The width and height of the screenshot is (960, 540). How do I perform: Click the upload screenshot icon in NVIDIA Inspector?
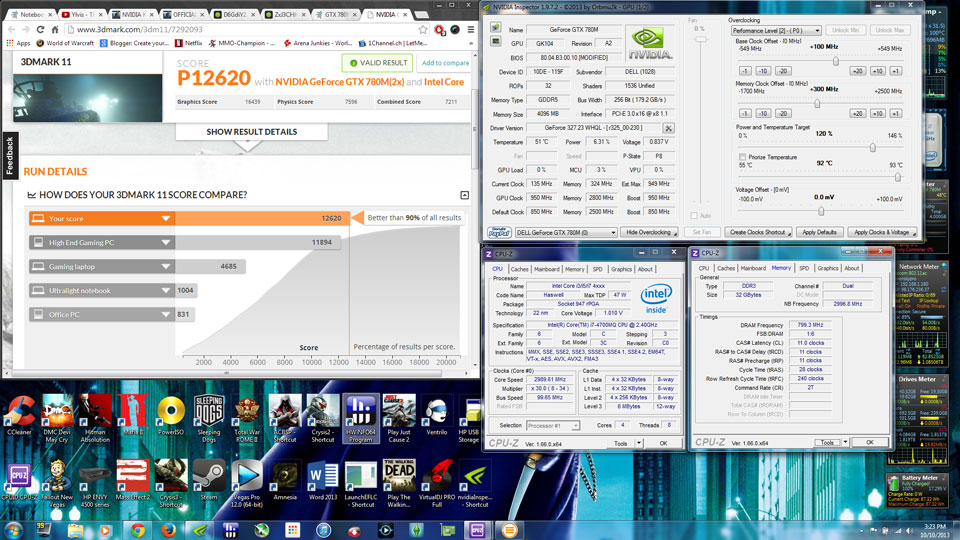point(495,28)
